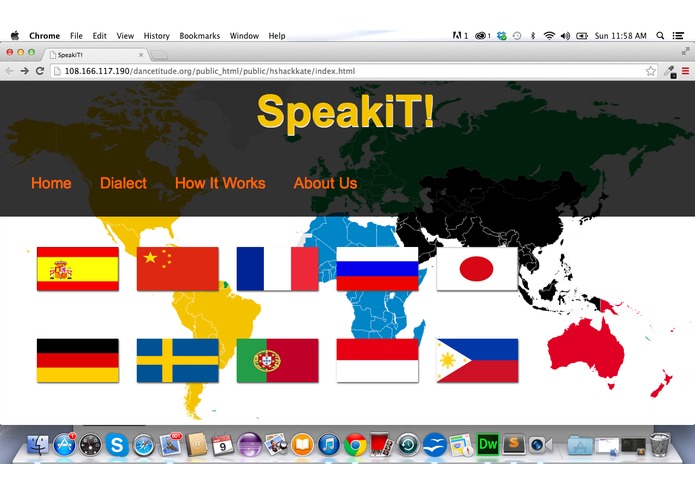Open the How It Works link
This screenshot has height=494, width=695.
point(220,183)
